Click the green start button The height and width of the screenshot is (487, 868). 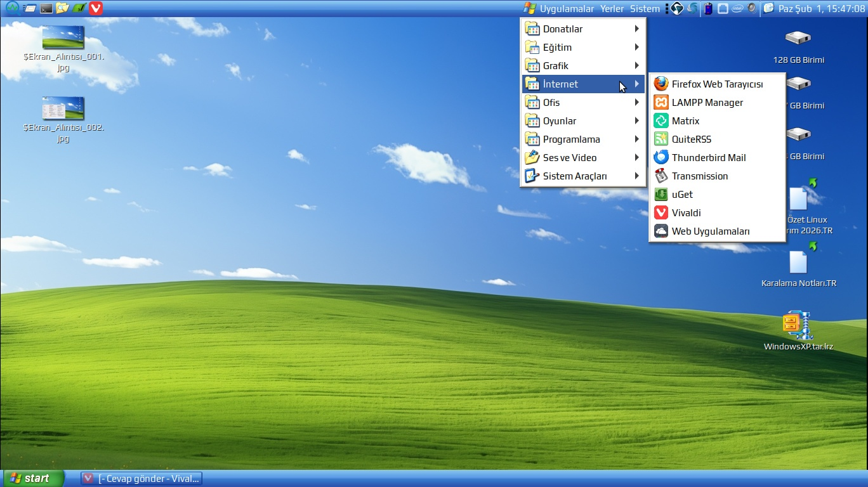click(34, 478)
